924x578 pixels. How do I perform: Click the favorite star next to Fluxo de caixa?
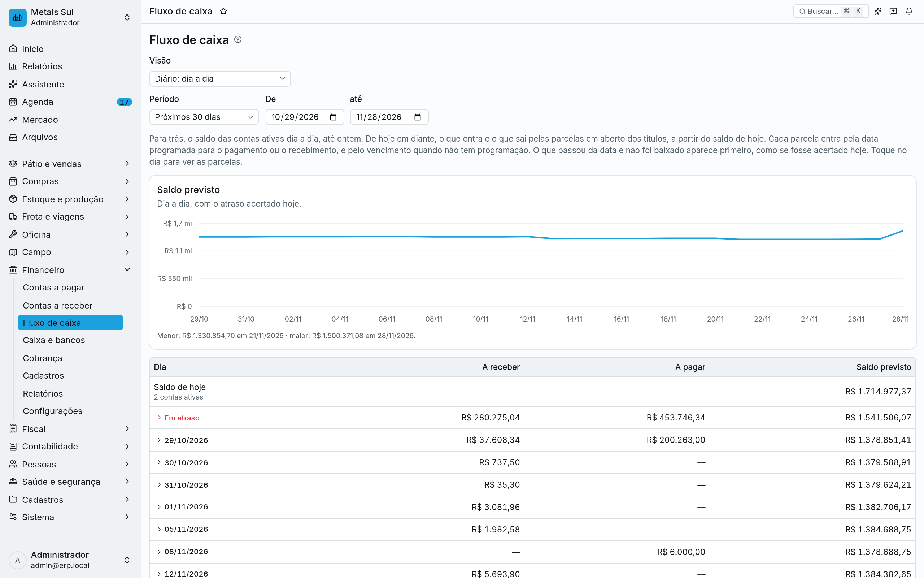point(223,12)
